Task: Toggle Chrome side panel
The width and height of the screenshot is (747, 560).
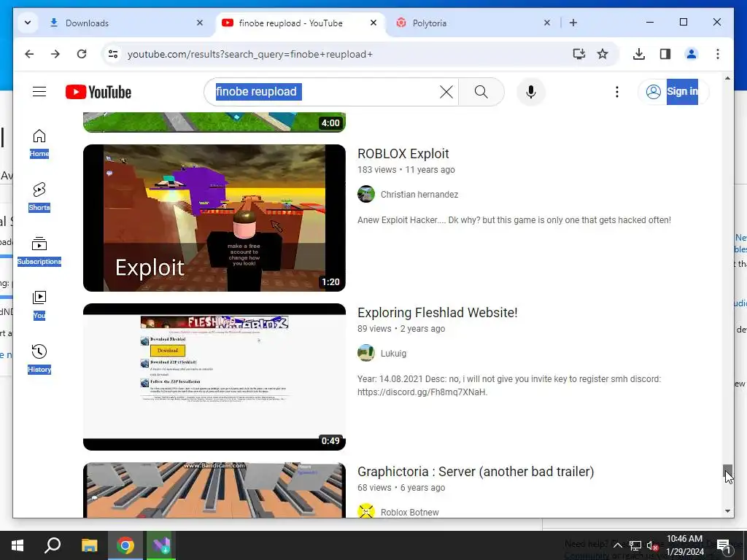Action: click(x=665, y=54)
